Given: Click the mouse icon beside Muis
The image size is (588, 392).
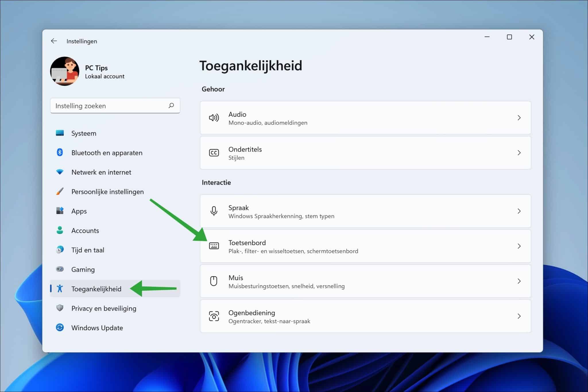Looking at the screenshot, I should pos(214,281).
